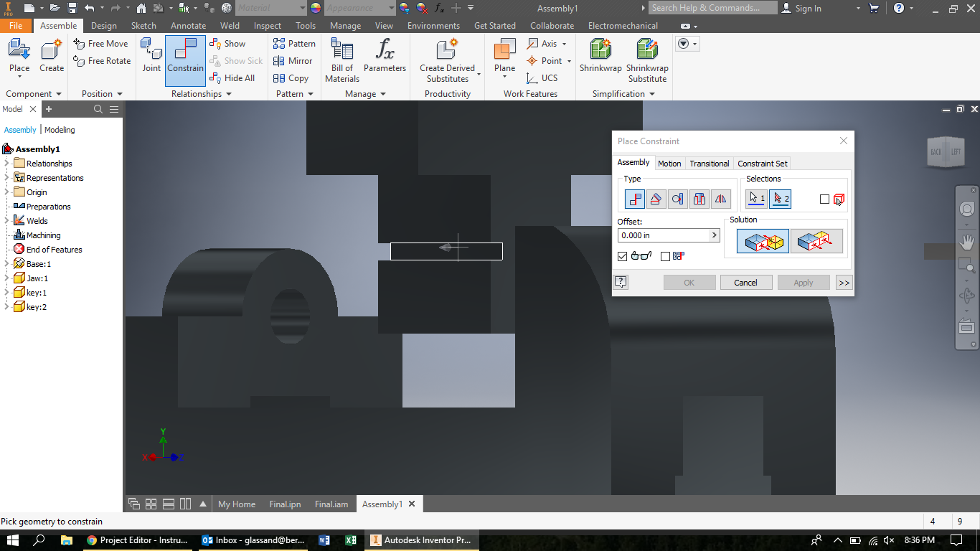Open the offset value flyout arrow
980x551 pixels.
tap(714, 235)
